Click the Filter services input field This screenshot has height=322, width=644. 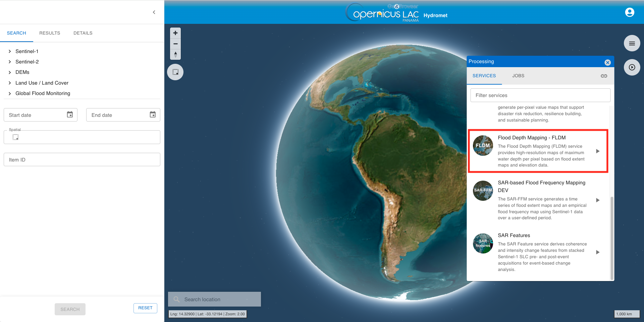[540, 95]
